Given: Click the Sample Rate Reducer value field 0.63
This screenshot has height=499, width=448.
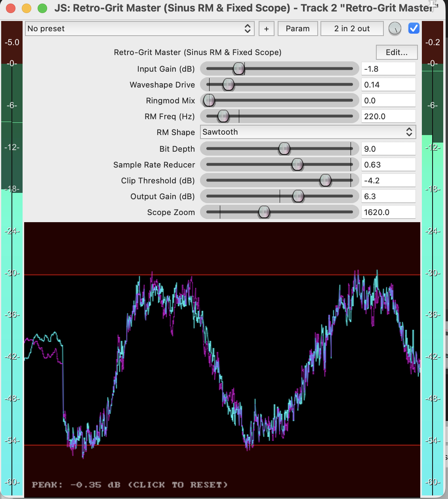Looking at the screenshot, I should click(389, 164).
